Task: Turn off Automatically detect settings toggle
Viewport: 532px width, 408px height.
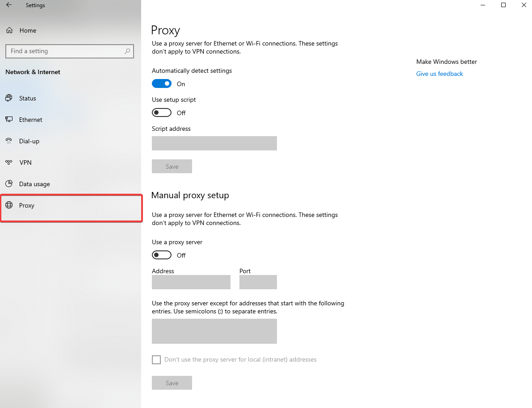Action: [162, 84]
